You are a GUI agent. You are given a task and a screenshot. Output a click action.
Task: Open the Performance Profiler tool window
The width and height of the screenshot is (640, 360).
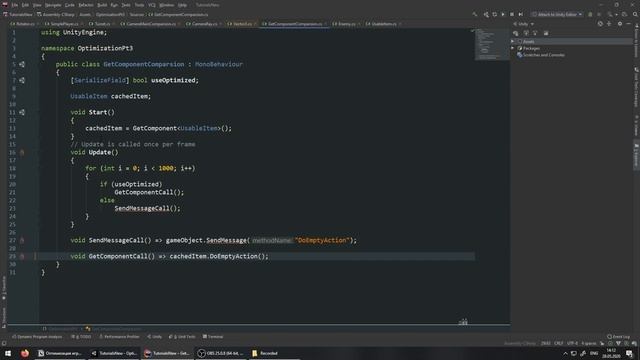120,337
